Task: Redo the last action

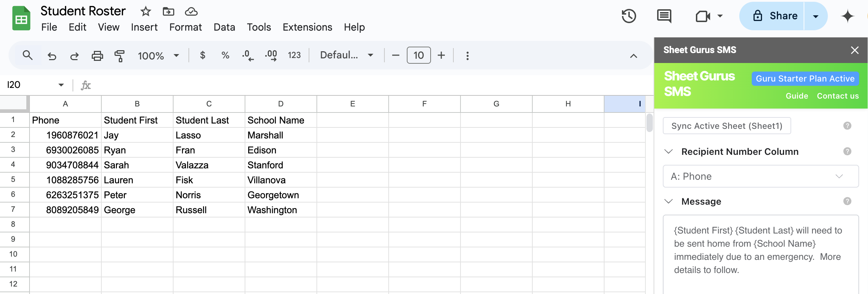Action: (74, 56)
